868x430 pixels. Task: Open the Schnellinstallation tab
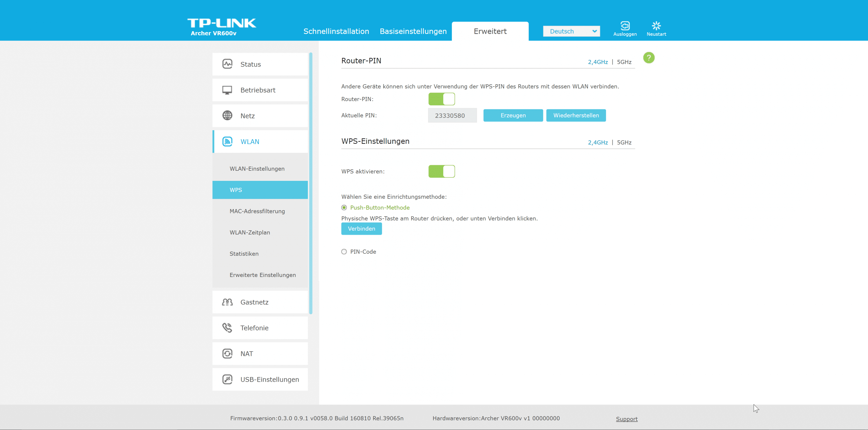(x=336, y=31)
